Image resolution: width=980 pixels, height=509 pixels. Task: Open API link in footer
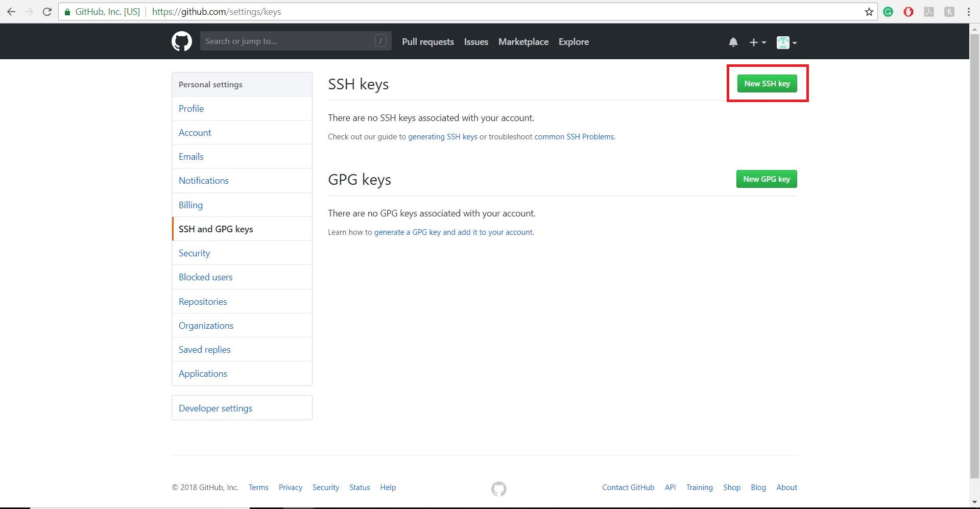coord(670,488)
